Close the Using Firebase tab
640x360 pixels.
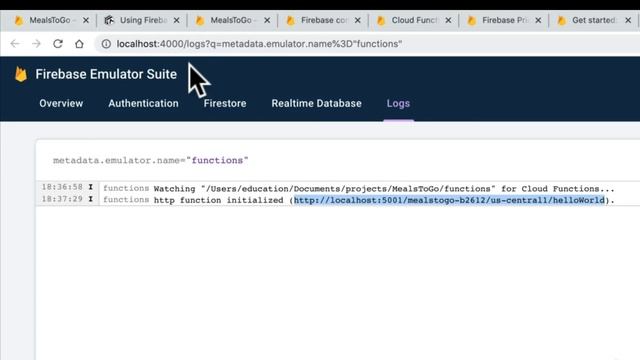[x=176, y=20]
